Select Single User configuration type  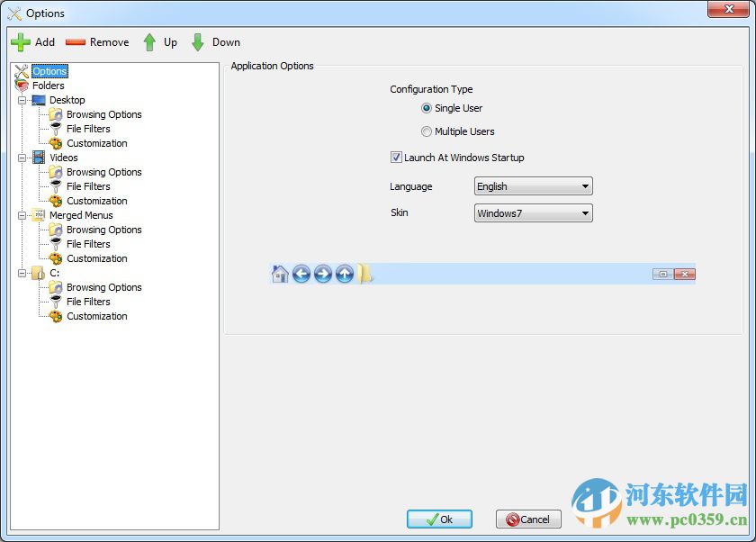pyautogui.click(x=427, y=108)
